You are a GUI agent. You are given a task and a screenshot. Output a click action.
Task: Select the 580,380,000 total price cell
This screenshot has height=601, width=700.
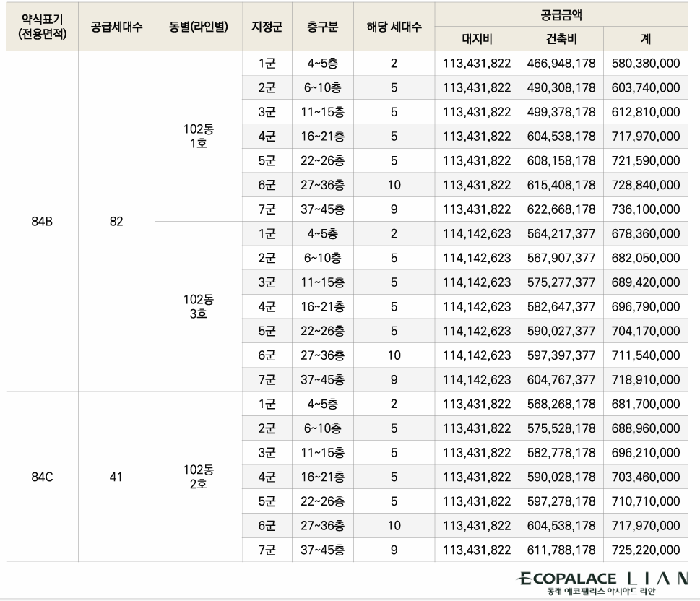645,64
